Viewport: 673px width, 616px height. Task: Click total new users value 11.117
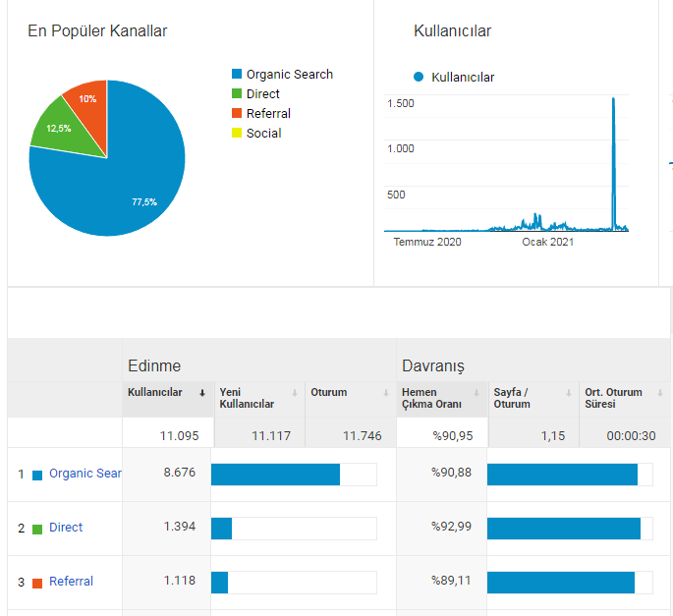click(x=271, y=436)
